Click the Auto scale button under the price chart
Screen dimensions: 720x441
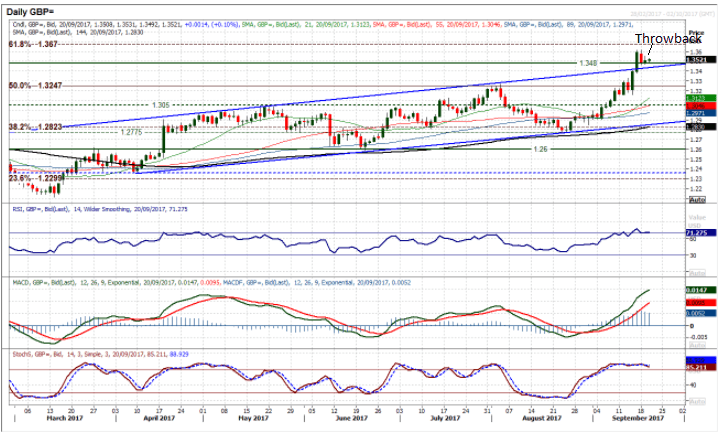(x=697, y=200)
